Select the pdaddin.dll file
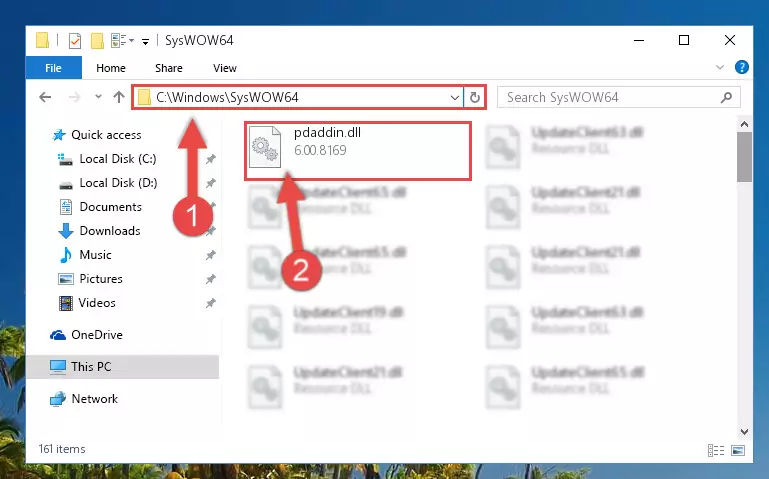This screenshot has height=479, width=769. [358, 151]
